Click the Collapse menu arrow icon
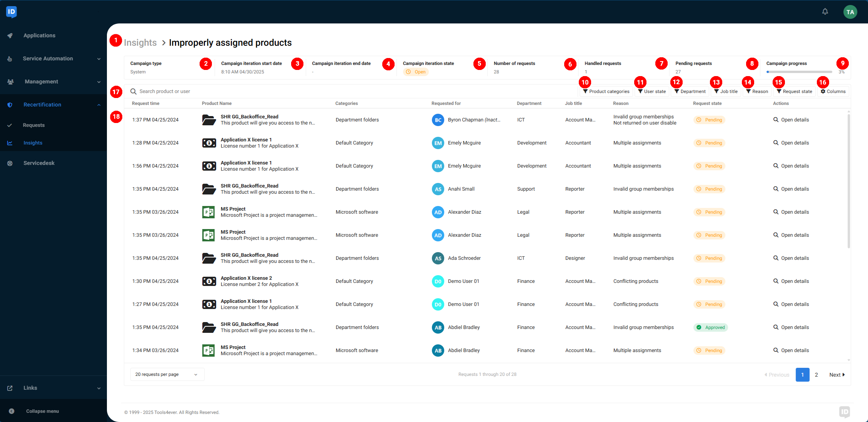 [12, 411]
